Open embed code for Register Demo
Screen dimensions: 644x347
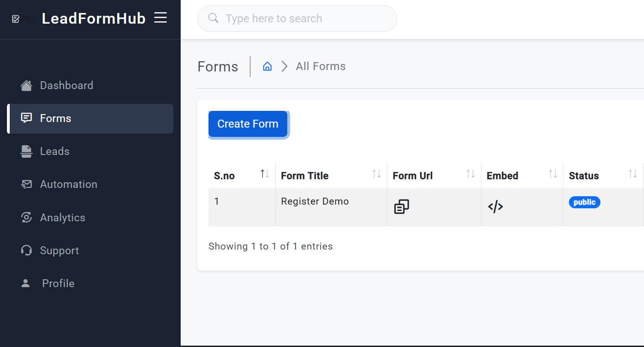pyautogui.click(x=495, y=206)
